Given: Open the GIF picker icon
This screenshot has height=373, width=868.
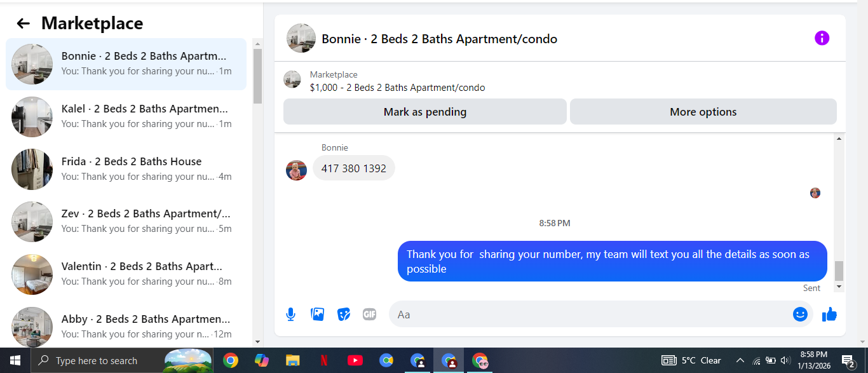Looking at the screenshot, I should (x=369, y=314).
